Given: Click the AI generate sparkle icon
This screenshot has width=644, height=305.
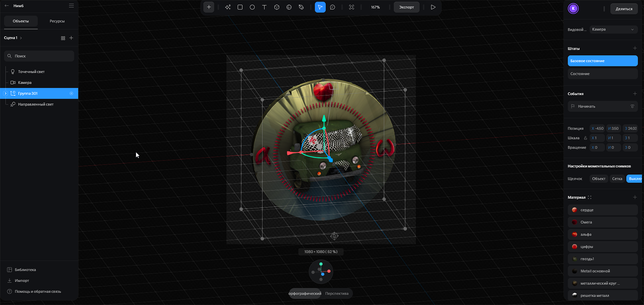Looking at the screenshot, I should pos(228,7).
